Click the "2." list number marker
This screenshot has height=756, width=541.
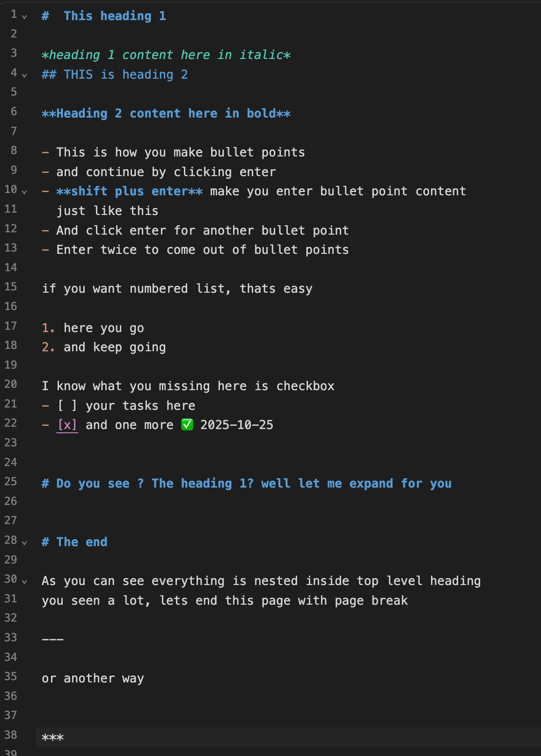click(x=48, y=347)
